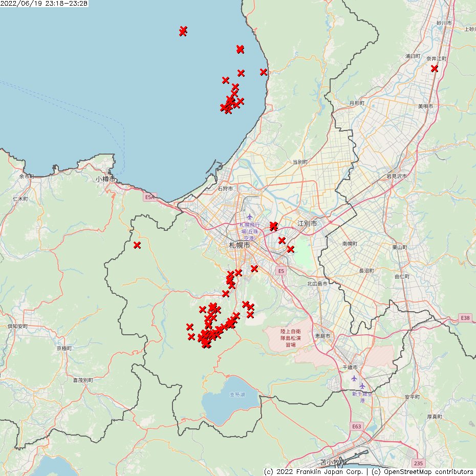This screenshot has width=476, height=476.
Task: Click the 小樽市 city label
Action: pyautogui.click(x=106, y=179)
